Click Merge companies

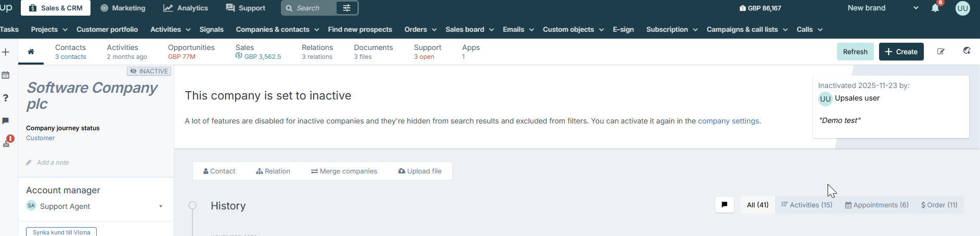pyautogui.click(x=344, y=171)
